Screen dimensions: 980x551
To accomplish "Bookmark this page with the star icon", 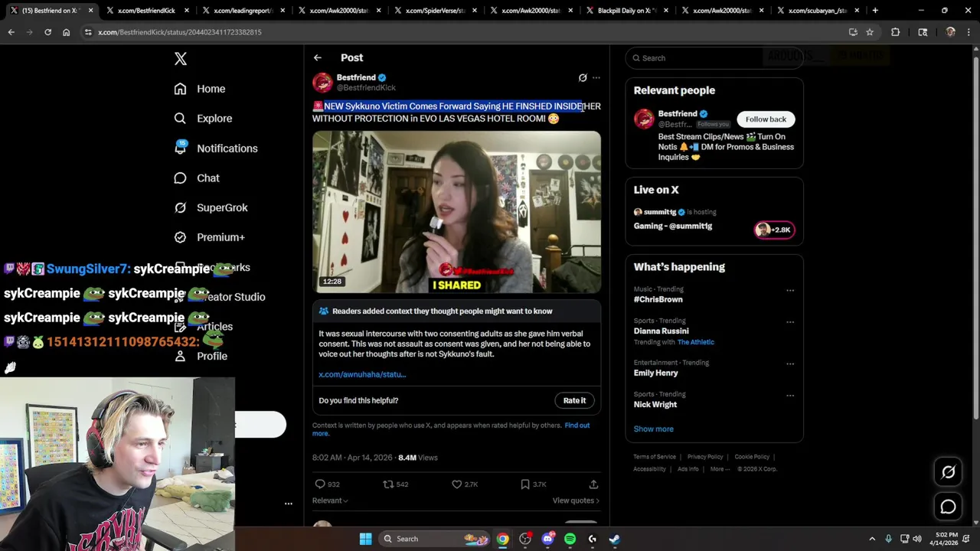I will tap(870, 32).
